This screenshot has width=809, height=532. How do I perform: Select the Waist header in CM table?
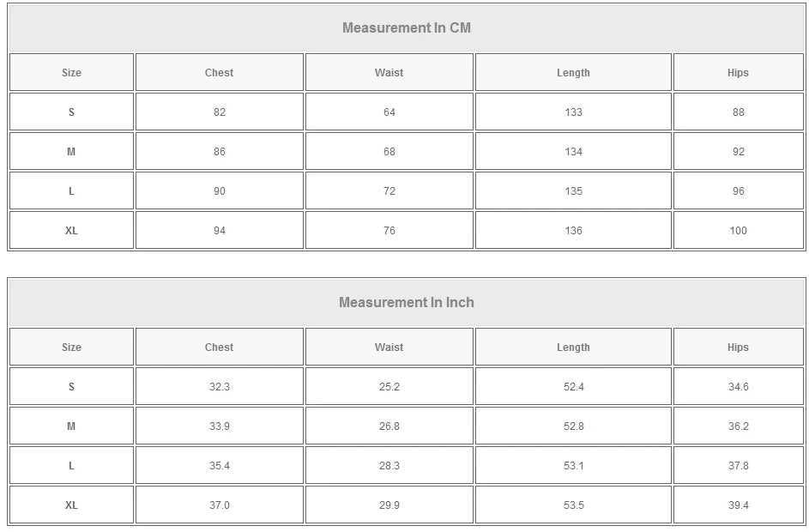(389, 73)
